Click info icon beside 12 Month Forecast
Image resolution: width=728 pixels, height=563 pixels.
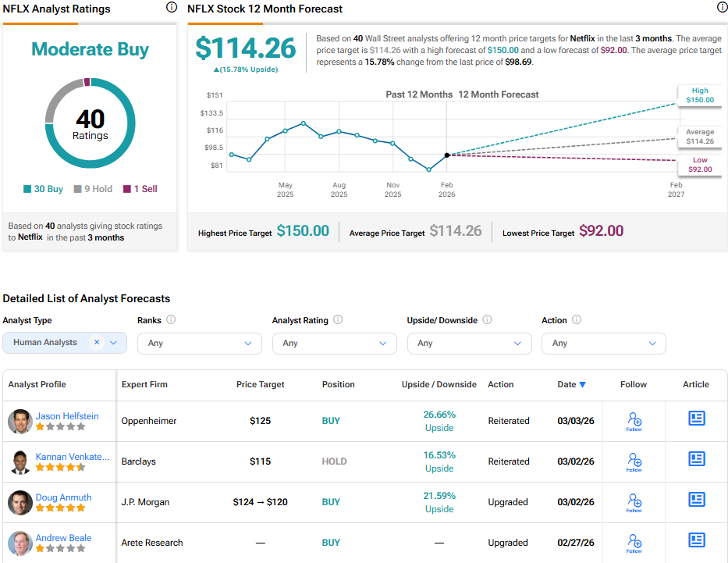pos(722,7)
